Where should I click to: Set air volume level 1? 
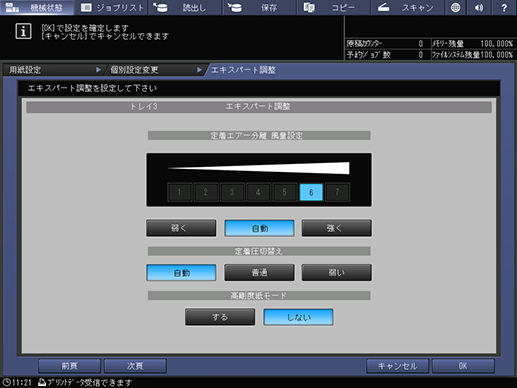pyautogui.click(x=179, y=192)
